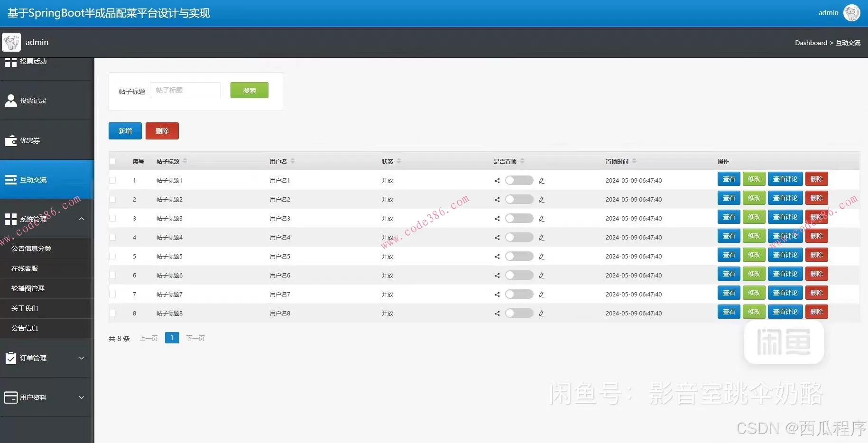Click the 用户资料 card icon in sidebar
This screenshot has height=443, width=868.
pyautogui.click(x=10, y=397)
